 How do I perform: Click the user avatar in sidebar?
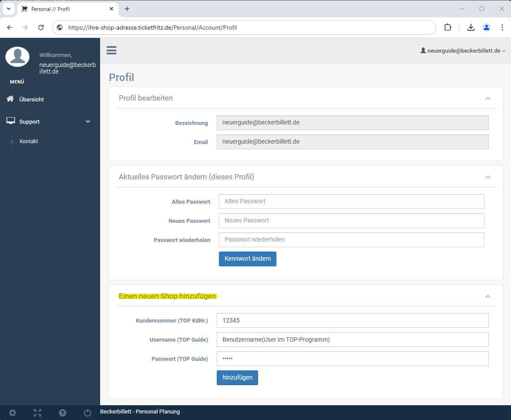pyautogui.click(x=17, y=57)
